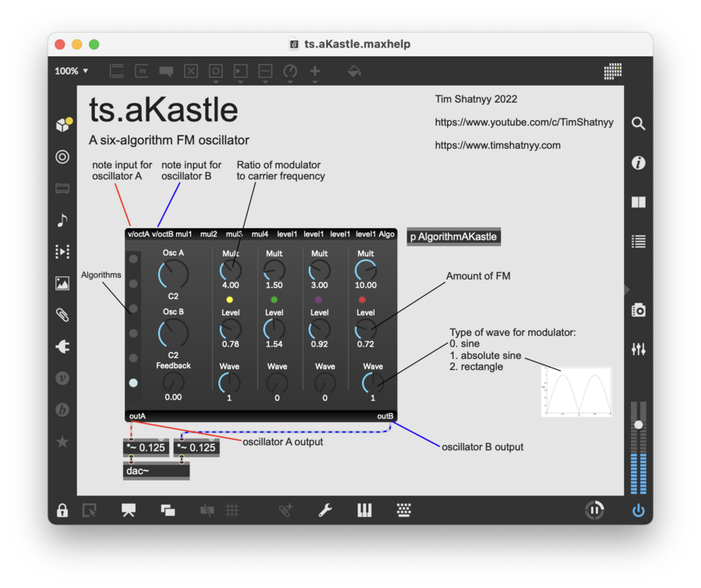The height and width of the screenshot is (588, 701).
Task: Click the audio volume slider handle
Action: pyautogui.click(x=639, y=424)
